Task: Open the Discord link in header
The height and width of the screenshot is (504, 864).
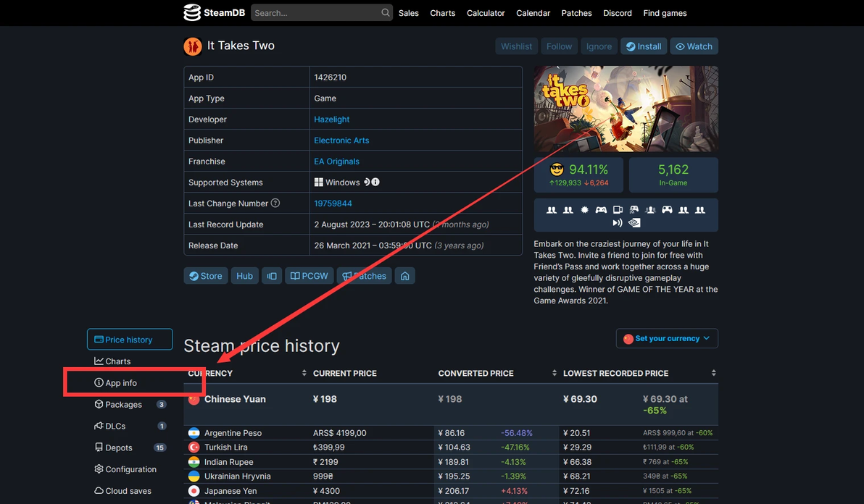Action: pos(617,12)
